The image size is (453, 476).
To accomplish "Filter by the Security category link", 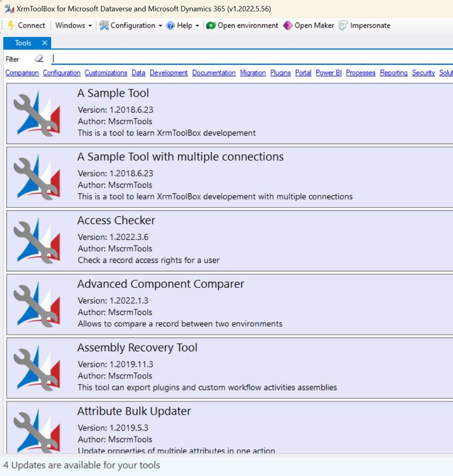I will [423, 73].
